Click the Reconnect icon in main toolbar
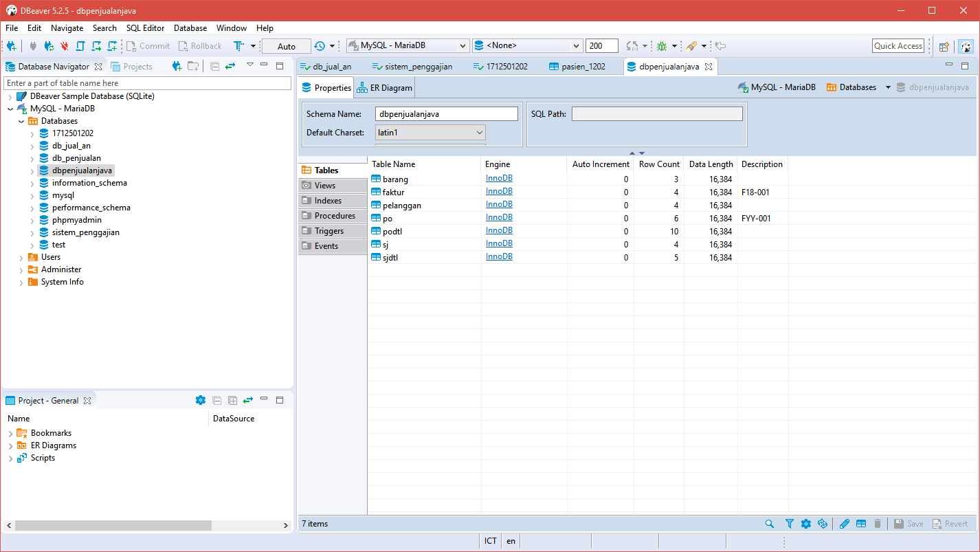 click(x=49, y=46)
